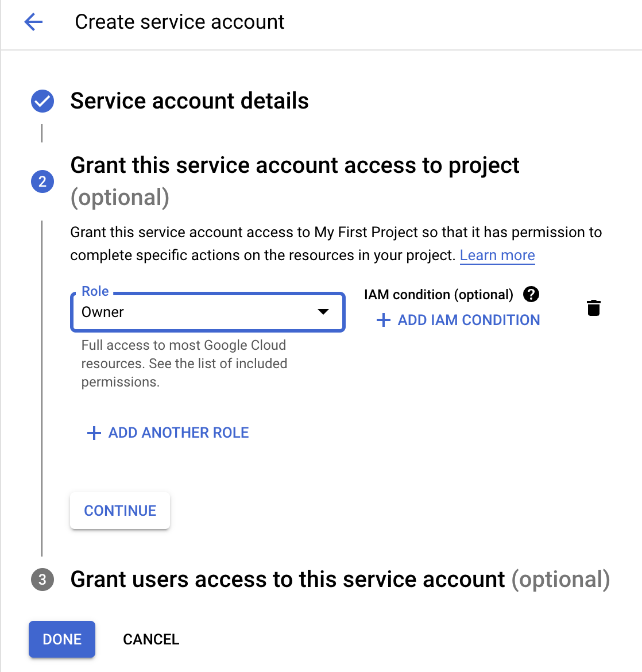Expand the Role dropdown arrow
Viewport: 642px width, 672px height.
(x=323, y=312)
